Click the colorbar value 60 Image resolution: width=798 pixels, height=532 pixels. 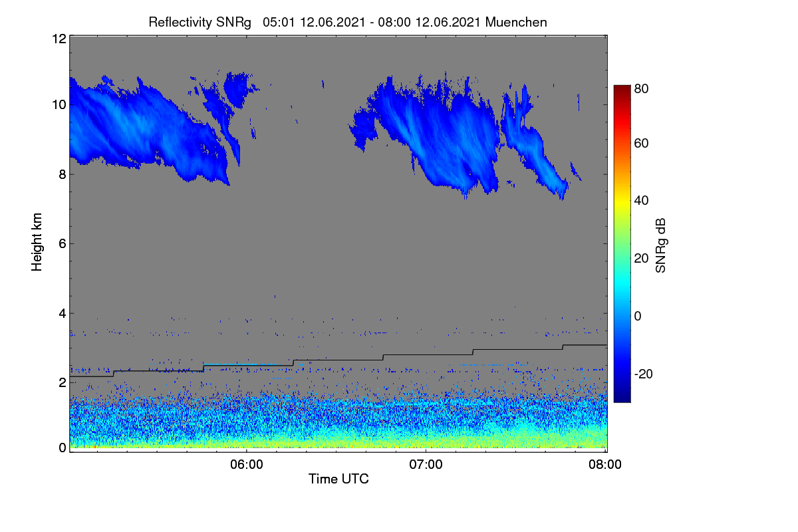point(641,143)
